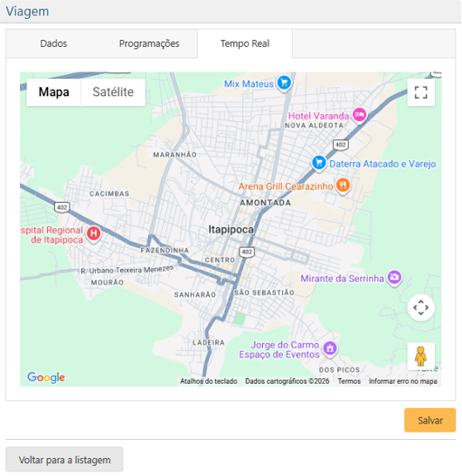Click the Hotel Varanda lodging marker
This screenshot has width=462, height=476.
click(360, 115)
